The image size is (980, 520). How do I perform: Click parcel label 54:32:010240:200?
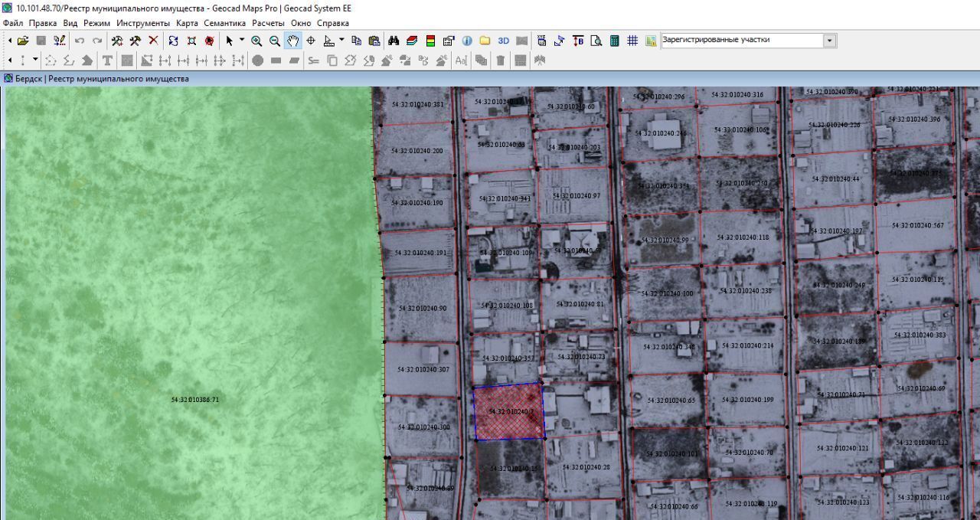click(x=416, y=151)
